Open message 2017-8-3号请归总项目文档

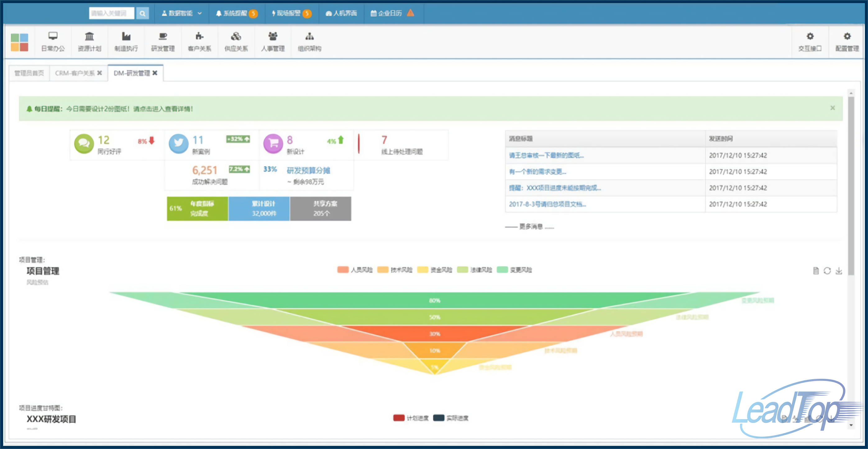548,204
